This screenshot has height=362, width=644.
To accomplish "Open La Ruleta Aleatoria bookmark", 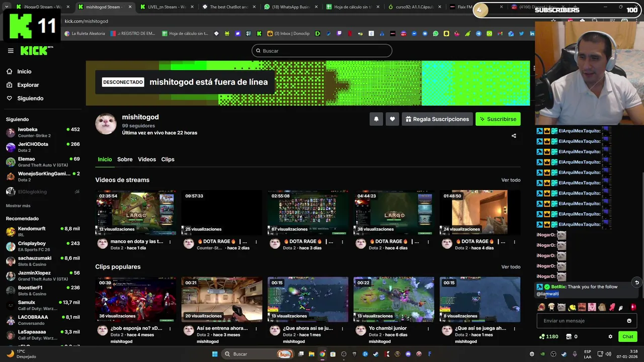I will [85, 34].
